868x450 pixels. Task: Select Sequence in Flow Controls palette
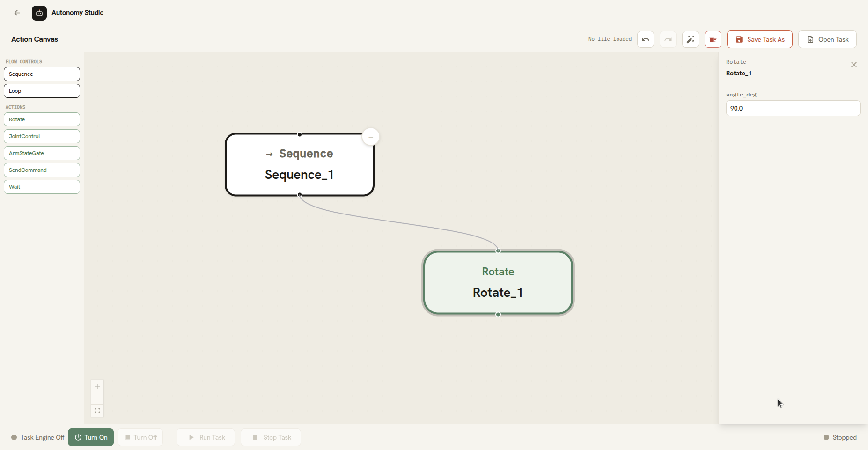click(42, 74)
